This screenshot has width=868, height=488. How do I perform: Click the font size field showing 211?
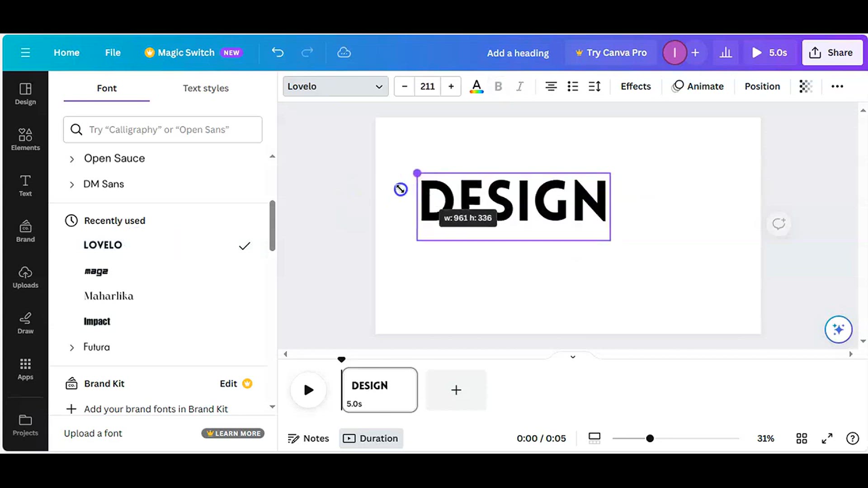pyautogui.click(x=427, y=86)
